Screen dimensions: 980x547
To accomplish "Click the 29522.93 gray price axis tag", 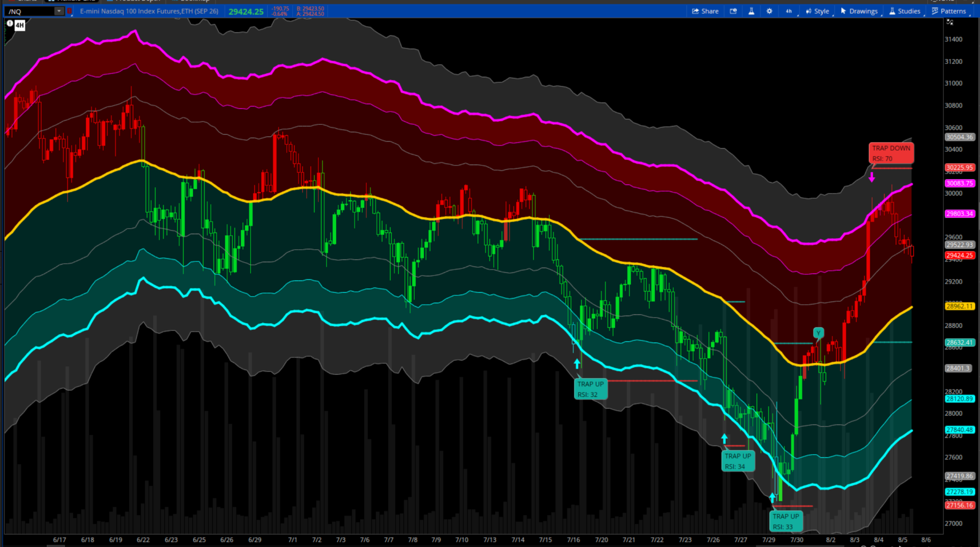I will (x=959, y=245).
